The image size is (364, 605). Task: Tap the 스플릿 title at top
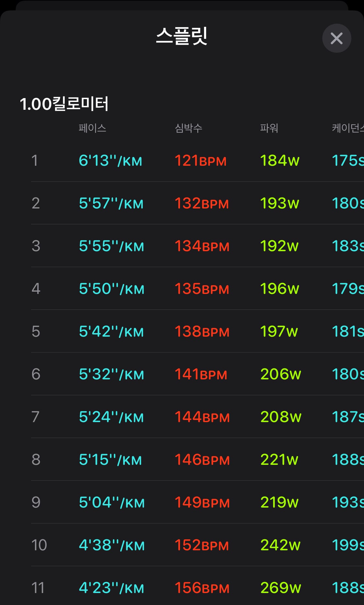coord(182,36)
